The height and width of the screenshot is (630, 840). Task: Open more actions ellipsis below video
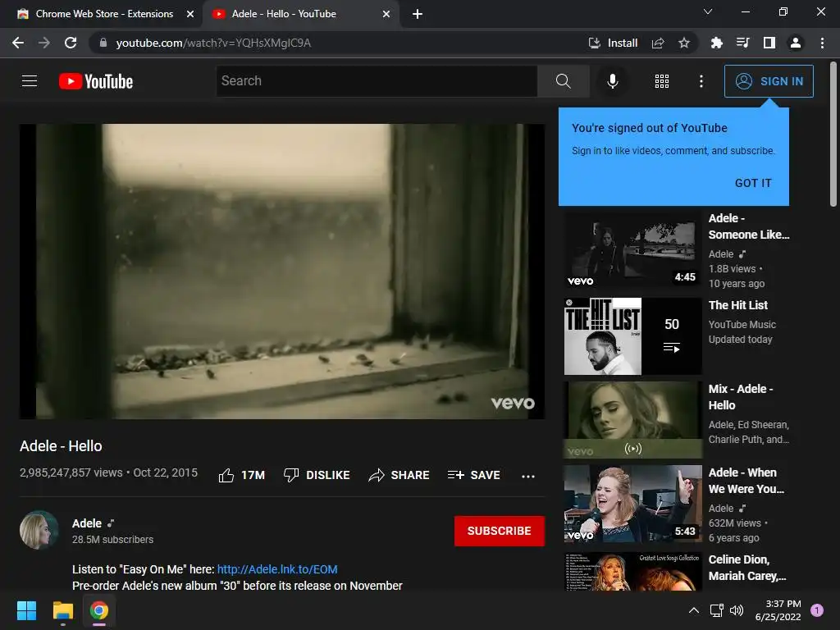[528, 476]
